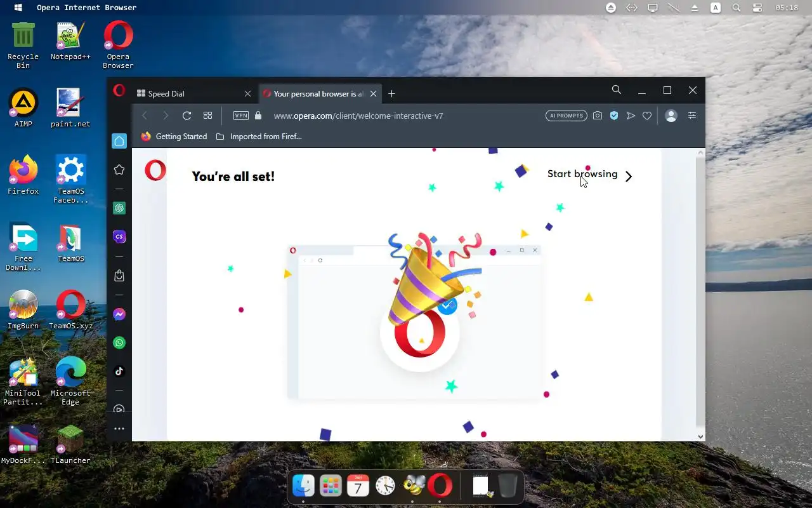This screenshot has width=812, height=508.
Task: Click the display monitor tray icon
Action: [x=652, y=8]
